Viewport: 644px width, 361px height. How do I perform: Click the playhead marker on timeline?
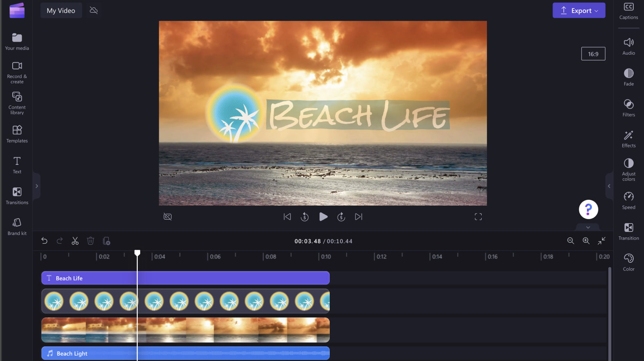(x=137, y=253)
